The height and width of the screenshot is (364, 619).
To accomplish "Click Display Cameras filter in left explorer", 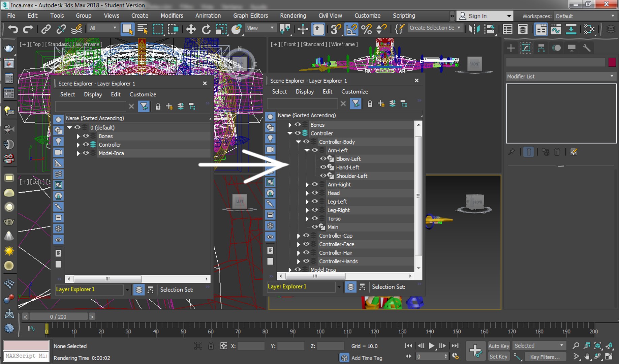I will click(x=59, y=152).
